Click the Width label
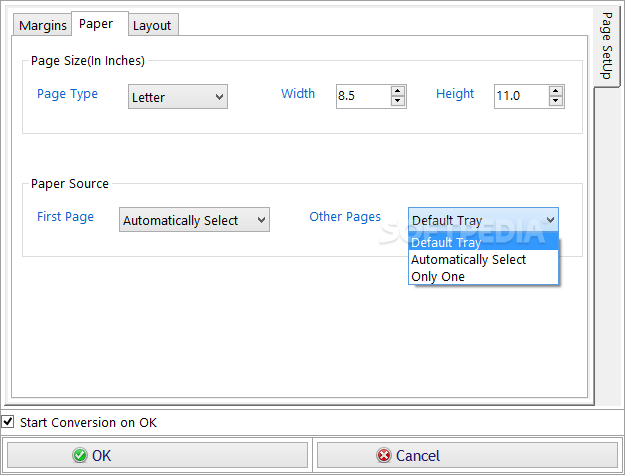 [x=298, y=94]
